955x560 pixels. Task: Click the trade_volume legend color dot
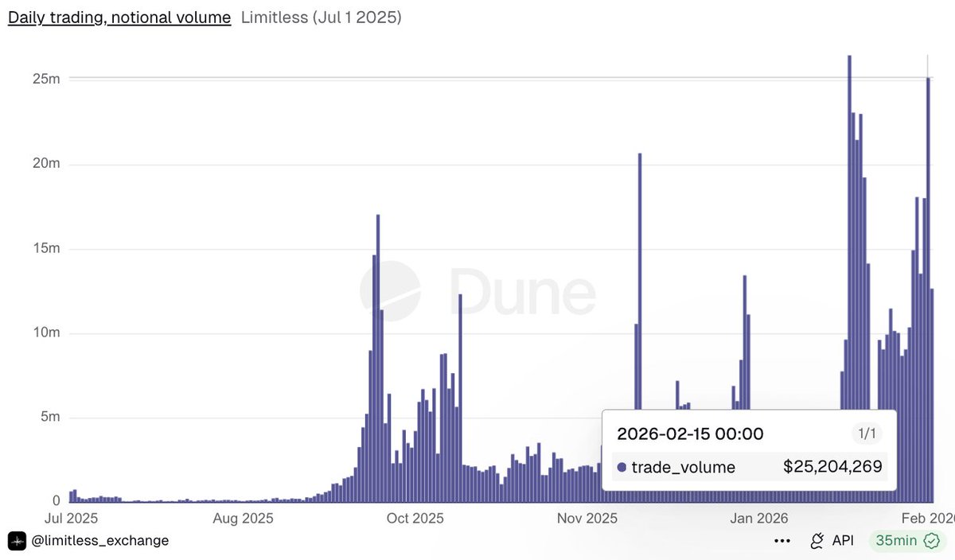(x=622, y=467)
